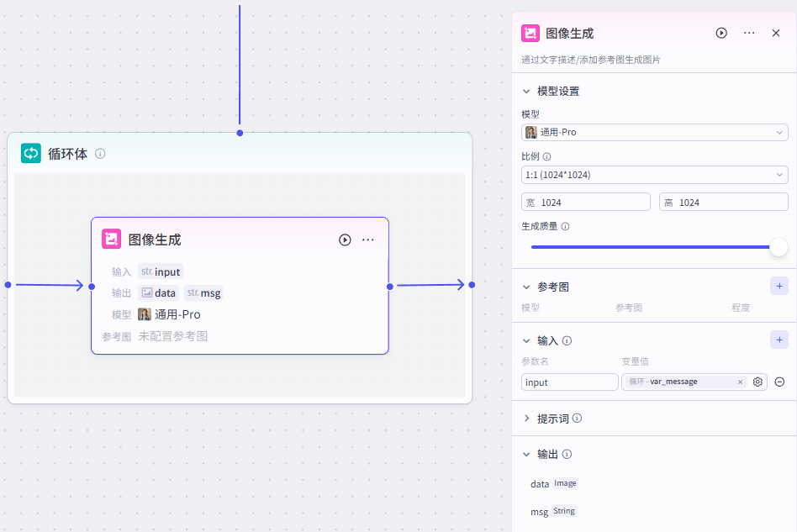Click the info icon next to 输入
Viewport: 797px width, 532px height.
click(567, 340)
